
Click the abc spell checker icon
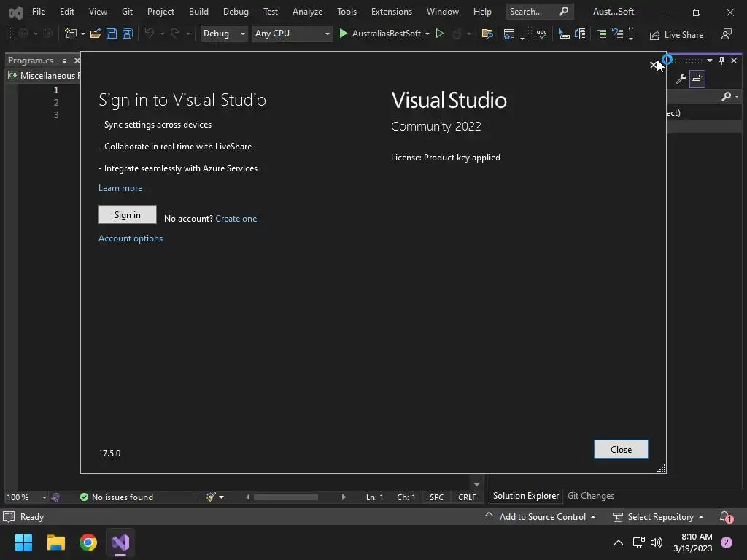point(542,34)
